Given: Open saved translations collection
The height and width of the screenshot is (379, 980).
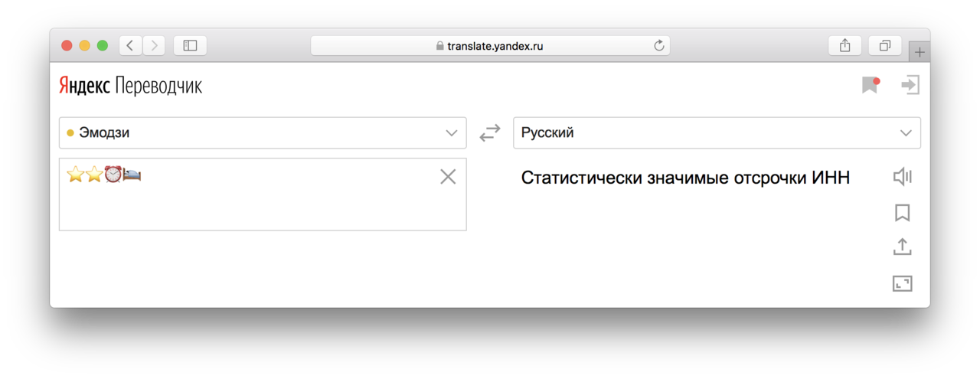Looking at the screenshot, I should [870, 85].
